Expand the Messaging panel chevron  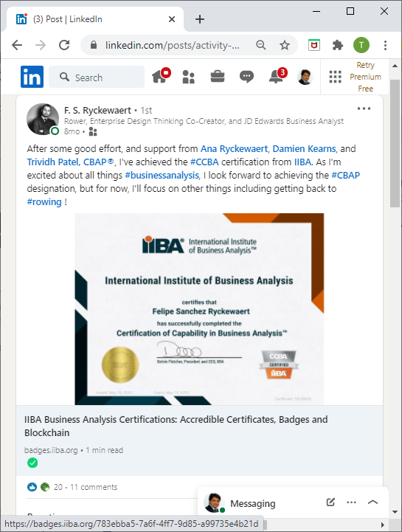coord(372,502)
